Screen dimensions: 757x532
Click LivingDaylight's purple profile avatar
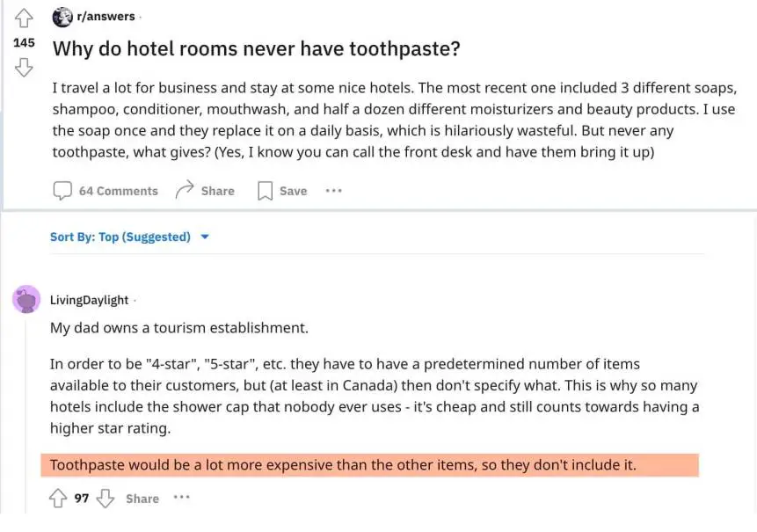coord(26,299)
